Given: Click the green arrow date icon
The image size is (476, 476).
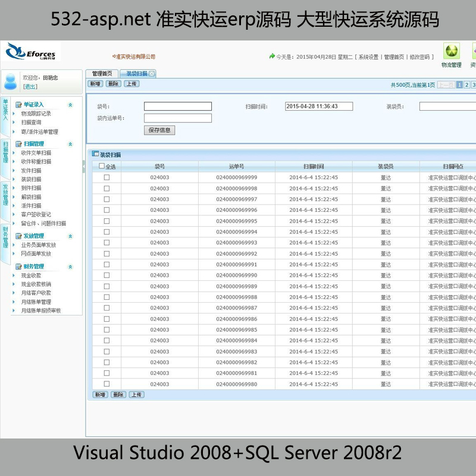Looking at the screenshot, I should click(272, 56).
